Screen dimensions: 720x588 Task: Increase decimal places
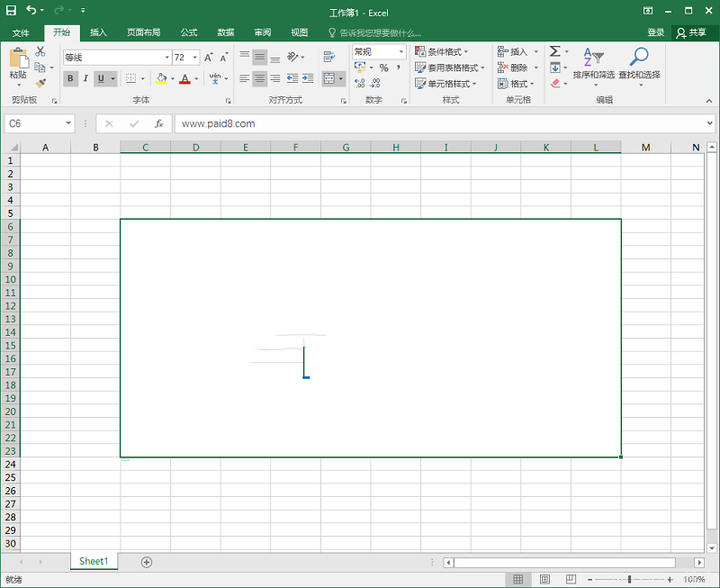coord(359,83)
